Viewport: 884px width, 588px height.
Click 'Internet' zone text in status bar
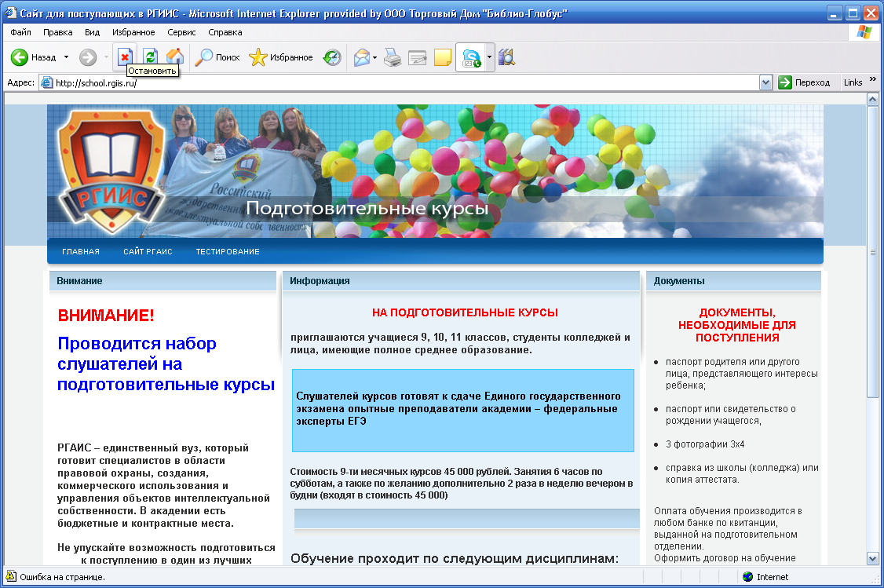click(x=773, y=577)
